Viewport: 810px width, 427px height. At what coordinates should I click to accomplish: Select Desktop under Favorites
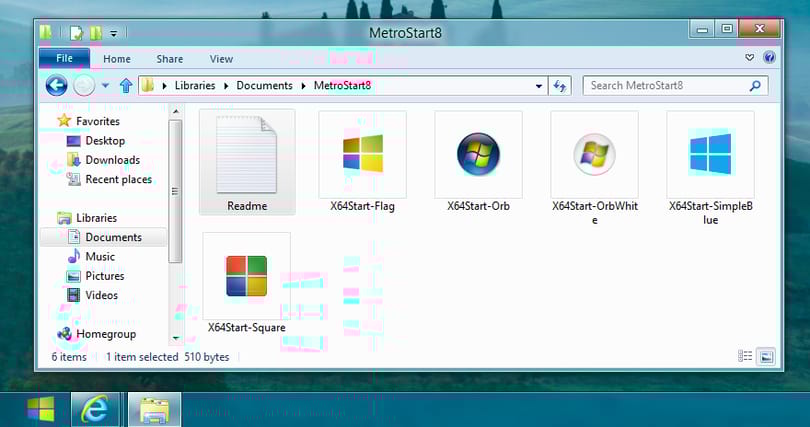[x=105, y=140]
